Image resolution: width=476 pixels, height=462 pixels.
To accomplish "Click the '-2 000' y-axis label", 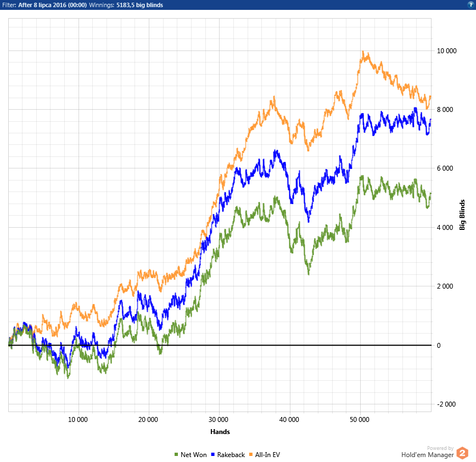I will point(446,404).
